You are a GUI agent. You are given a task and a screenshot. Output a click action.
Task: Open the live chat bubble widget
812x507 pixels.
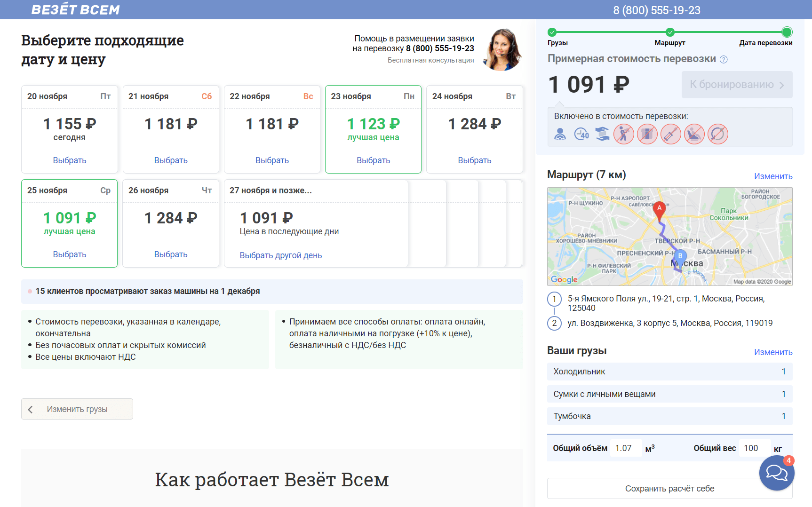pos(777,473)
